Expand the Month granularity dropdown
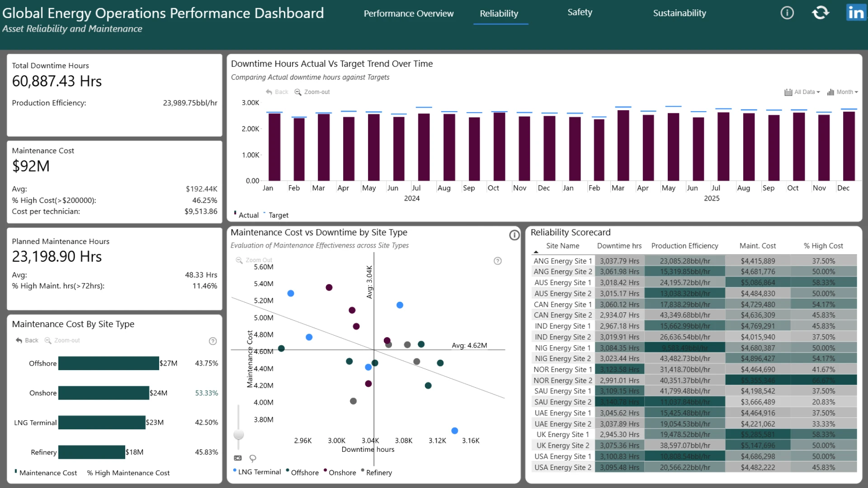The image size is (868, 488). [x=843, y=92]
